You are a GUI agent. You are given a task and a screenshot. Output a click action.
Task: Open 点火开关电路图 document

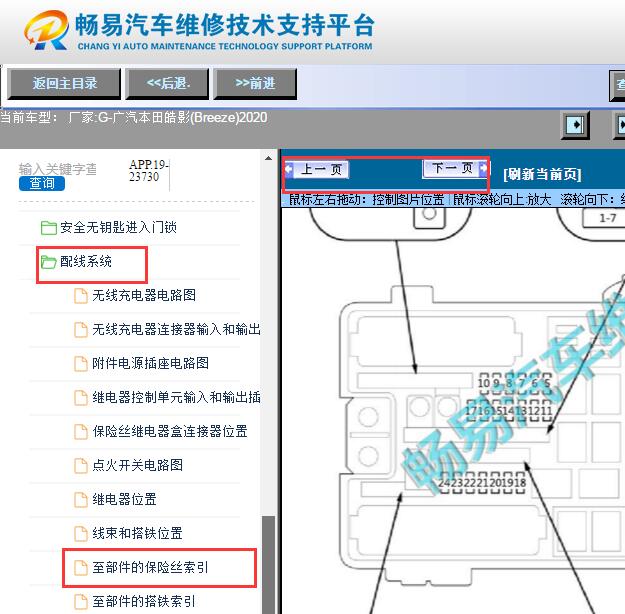tap(138, 465)
